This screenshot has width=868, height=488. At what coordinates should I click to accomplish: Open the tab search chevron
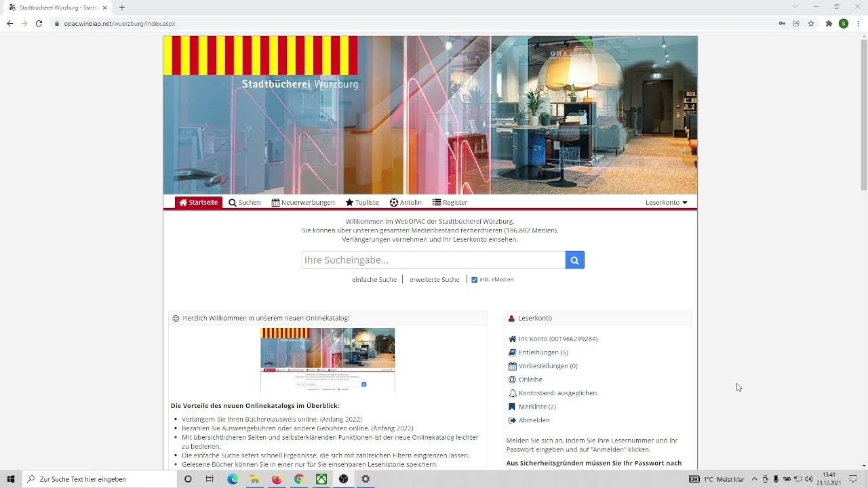[795, 7]
